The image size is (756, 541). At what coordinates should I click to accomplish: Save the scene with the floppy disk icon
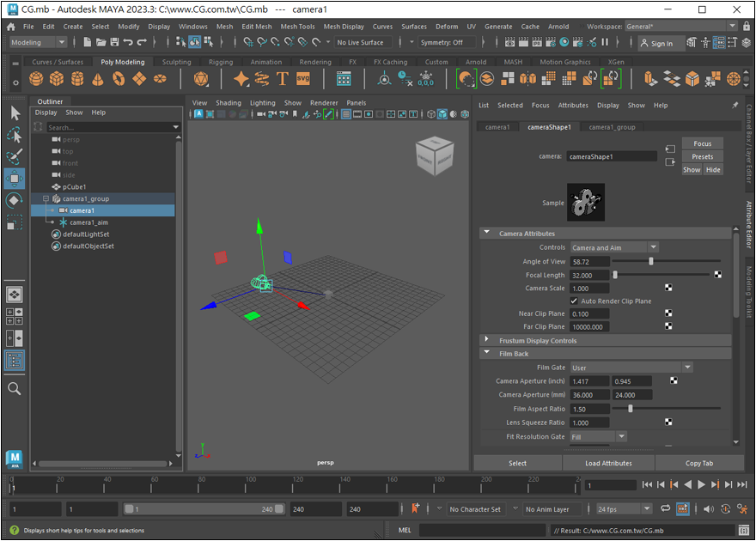pos(114,42)
